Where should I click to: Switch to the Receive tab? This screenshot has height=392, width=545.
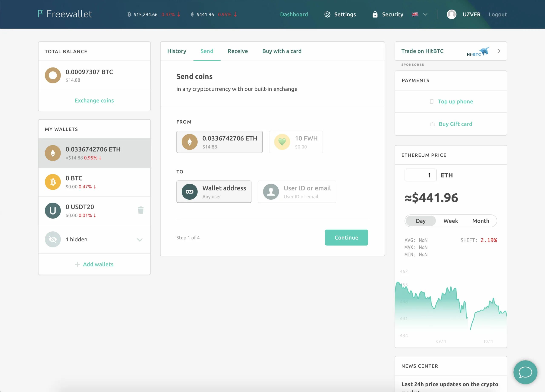pos(238,51)
